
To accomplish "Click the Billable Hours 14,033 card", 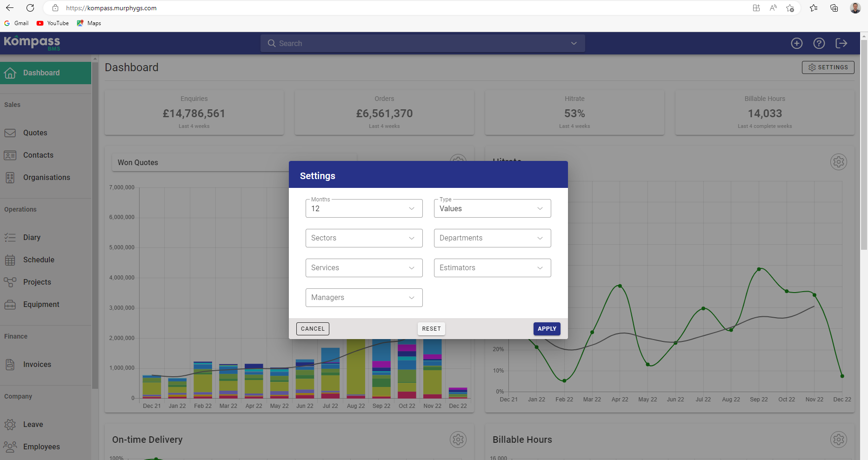I will tap(765, 113).
